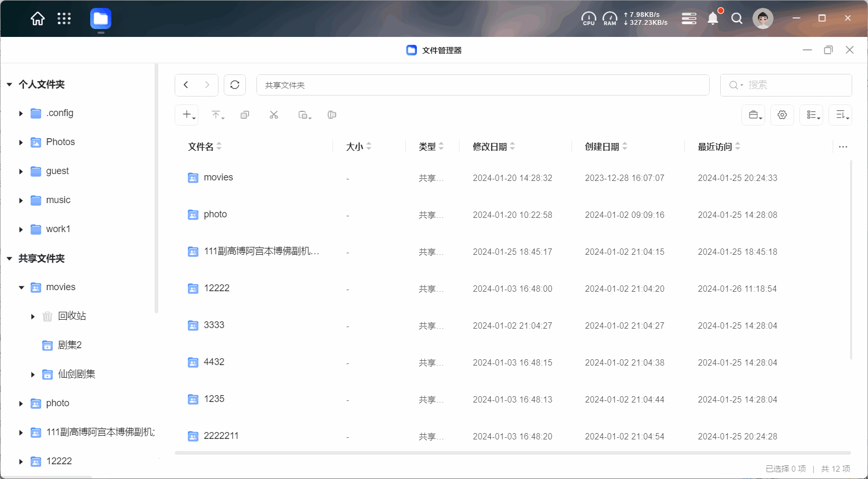Image resolution: width=868 pixels, height=479 pixels.
Task: Click the search type dropdown magnifier
Action: [736, 85]
